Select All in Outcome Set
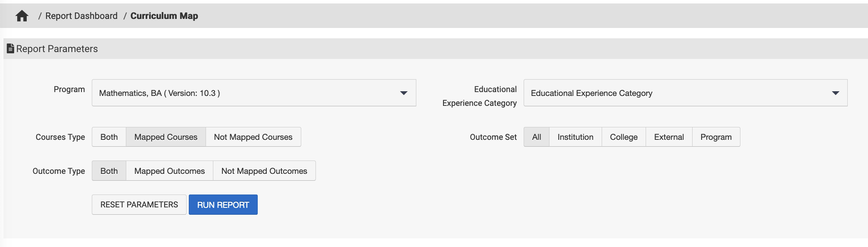The image size is (868, 247). [x=537, y=137]
